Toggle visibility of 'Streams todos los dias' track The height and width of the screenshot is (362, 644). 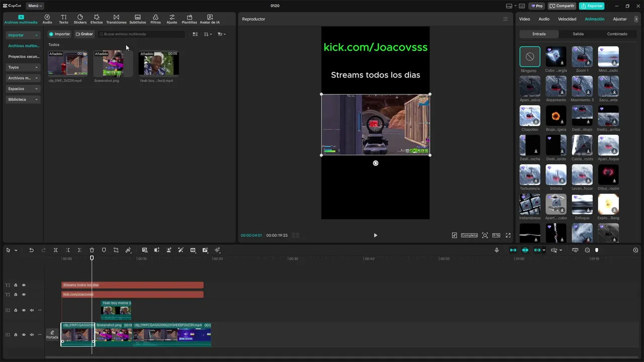tap(23, 285)
